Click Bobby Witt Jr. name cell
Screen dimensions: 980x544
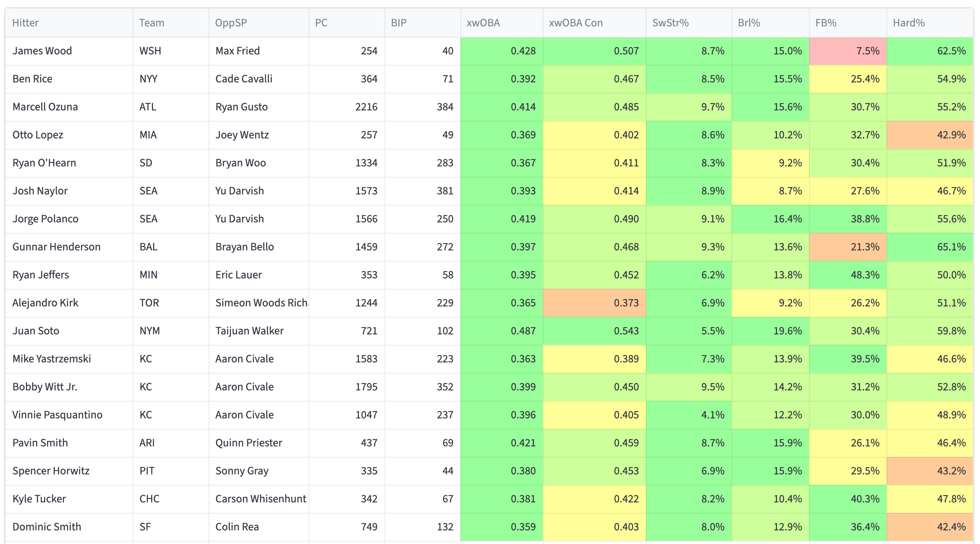click(x=45, y=387)
